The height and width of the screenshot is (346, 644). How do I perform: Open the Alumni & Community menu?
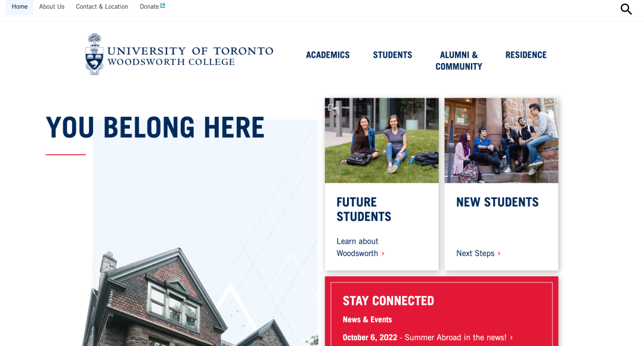pyautogui.click(x=459, y=61)
